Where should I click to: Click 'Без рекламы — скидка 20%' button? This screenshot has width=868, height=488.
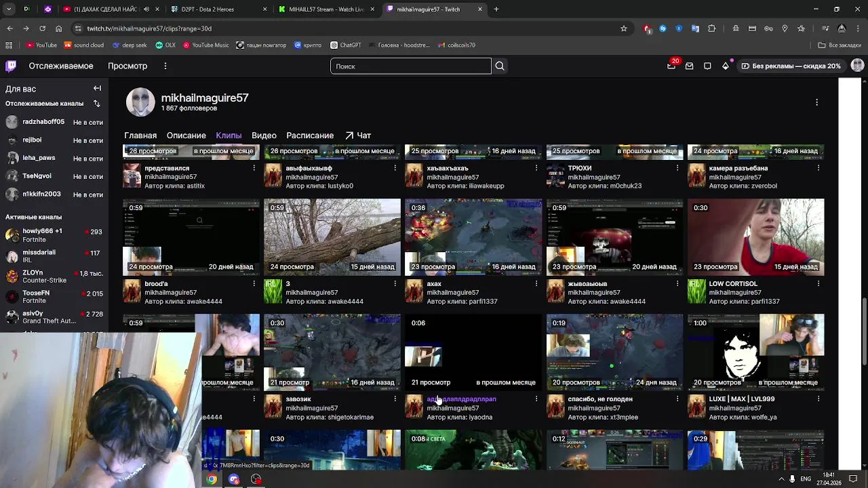tap(791, 66)
